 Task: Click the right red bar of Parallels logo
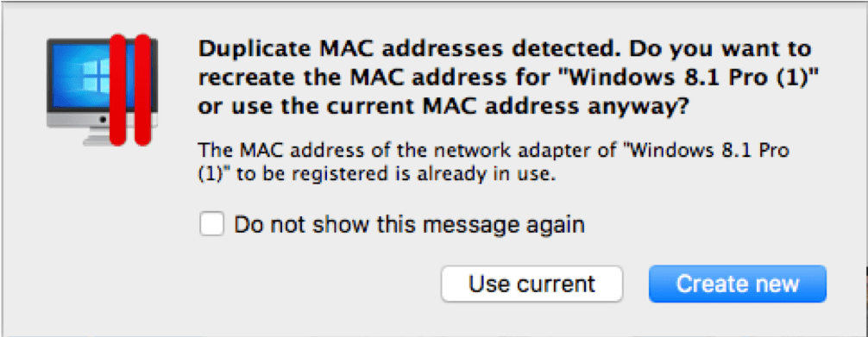pyautogui.click(x=143, y=90)
